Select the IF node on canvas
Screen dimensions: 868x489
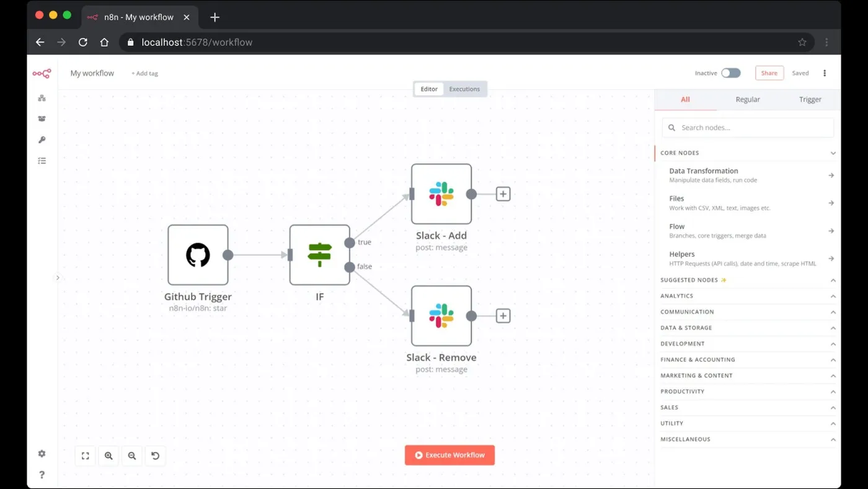click(319, 255)
